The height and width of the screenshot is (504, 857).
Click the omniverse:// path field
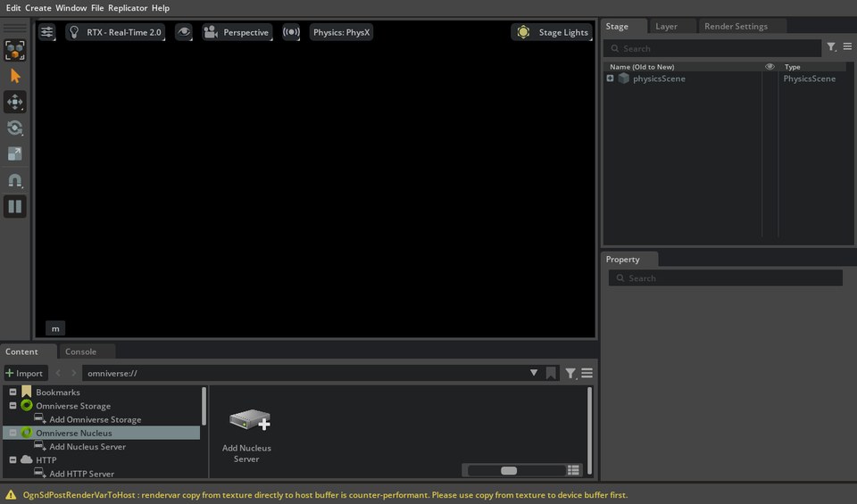(x=304, y=373)
